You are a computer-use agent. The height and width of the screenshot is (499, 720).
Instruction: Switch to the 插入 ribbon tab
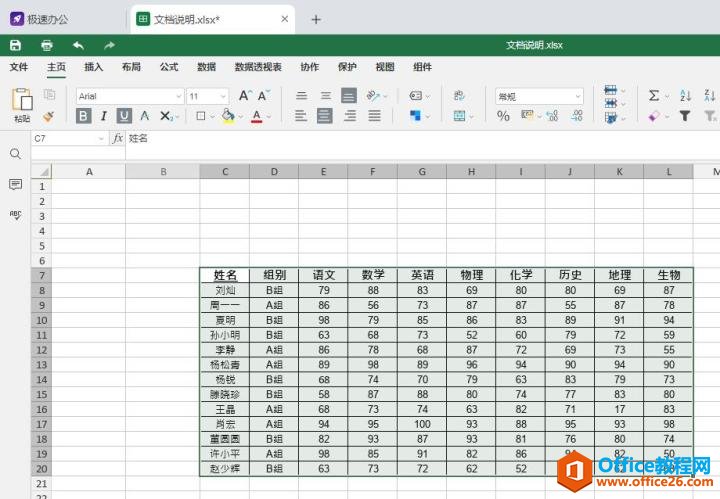coord(94,67)
